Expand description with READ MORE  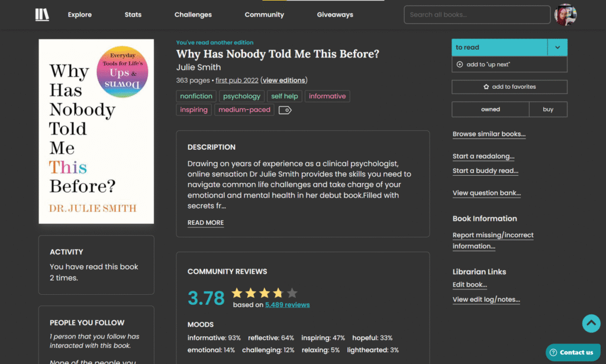click(205, 223)
